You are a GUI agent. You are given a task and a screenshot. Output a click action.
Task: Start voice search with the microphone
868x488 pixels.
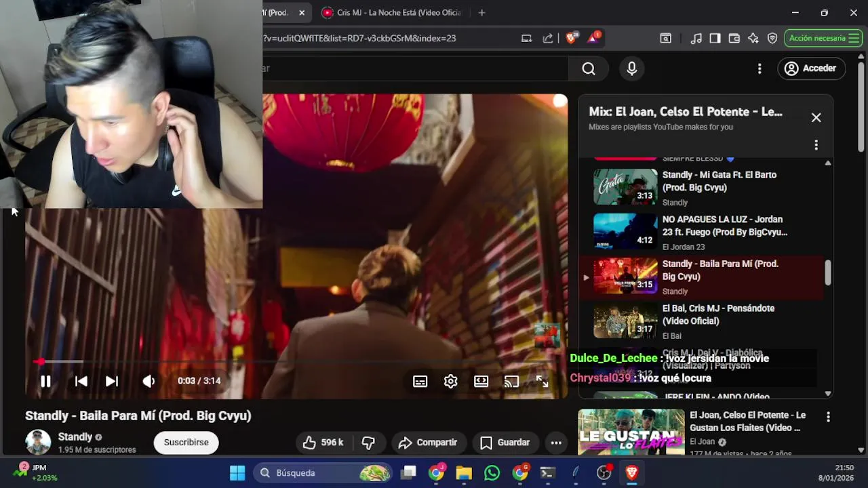click(x=632, y=68)
